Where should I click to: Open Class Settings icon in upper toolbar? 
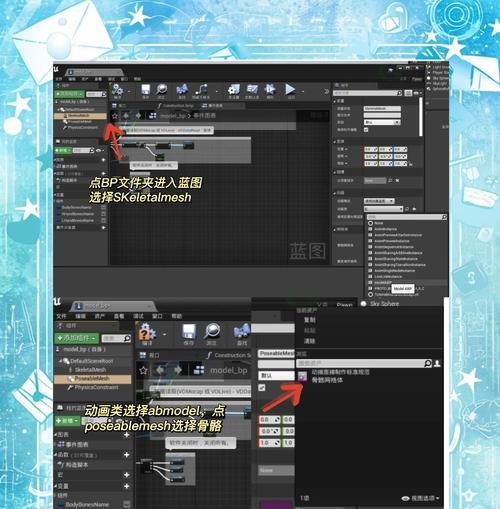(234, 89)
